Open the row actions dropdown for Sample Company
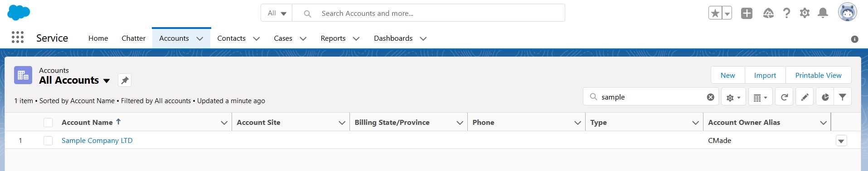The height and width of the screenshot is (171, 868). (841, 141)
